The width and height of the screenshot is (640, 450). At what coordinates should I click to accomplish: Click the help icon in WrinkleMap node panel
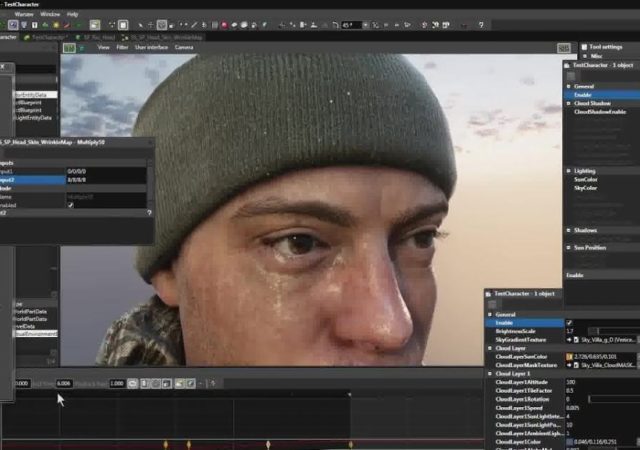pos(149,213)
